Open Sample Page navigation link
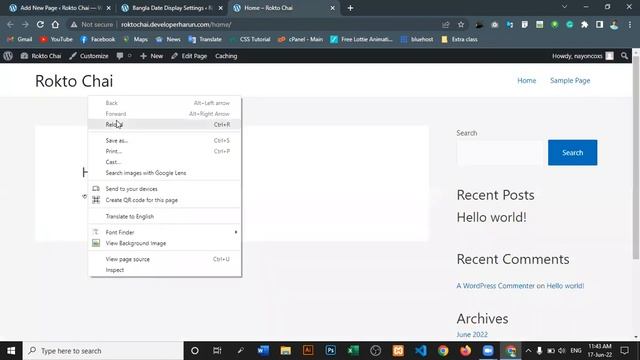 (x=570, y=80)
